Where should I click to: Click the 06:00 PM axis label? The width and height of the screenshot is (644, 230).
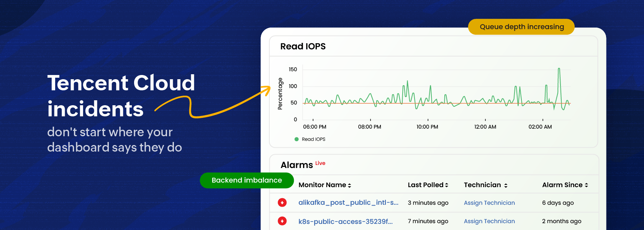[315, 127]
